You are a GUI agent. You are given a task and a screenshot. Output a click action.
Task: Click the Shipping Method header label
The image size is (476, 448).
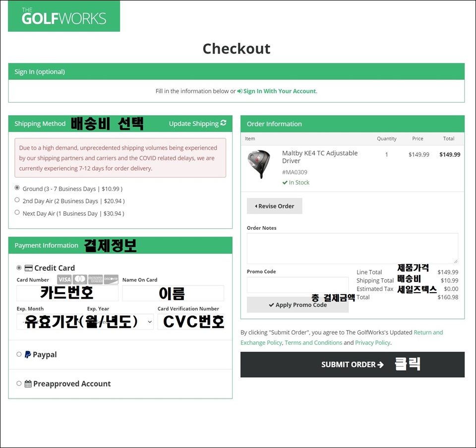tap(40, 124)
